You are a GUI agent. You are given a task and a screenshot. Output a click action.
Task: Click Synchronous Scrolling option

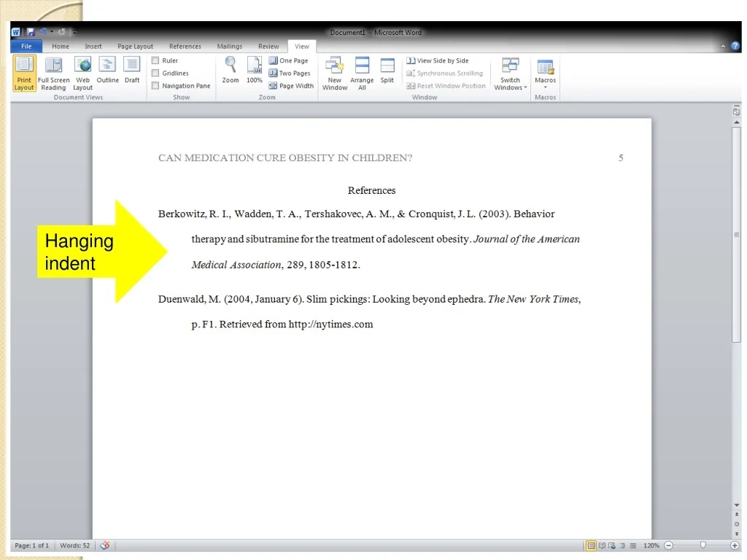[x=445, y=73]
